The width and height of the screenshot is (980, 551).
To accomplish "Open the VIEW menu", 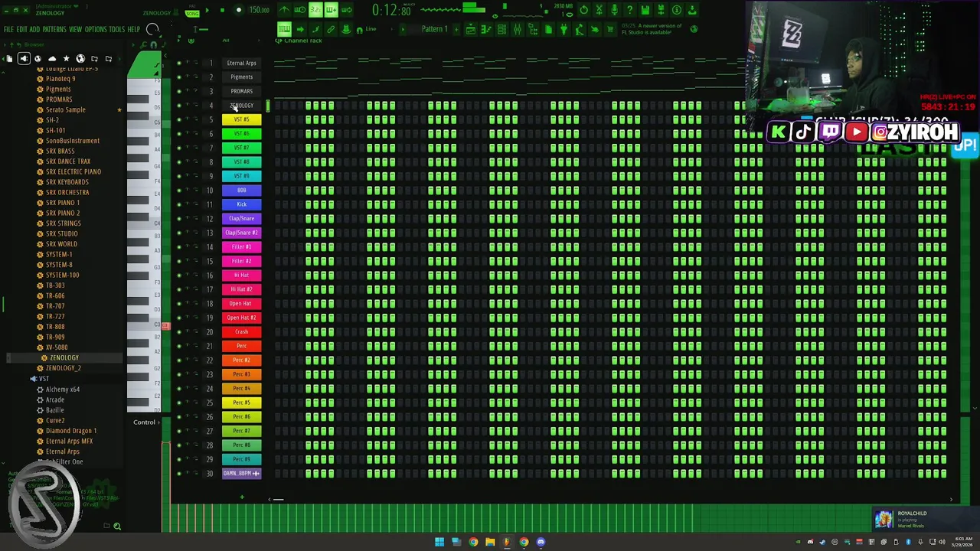I will coord(76,29).
